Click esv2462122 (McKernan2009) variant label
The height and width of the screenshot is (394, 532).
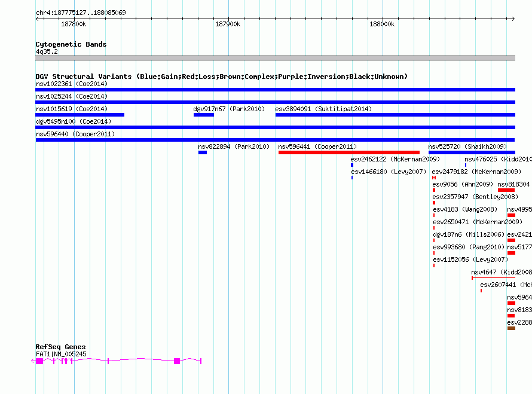click(395, 159)
